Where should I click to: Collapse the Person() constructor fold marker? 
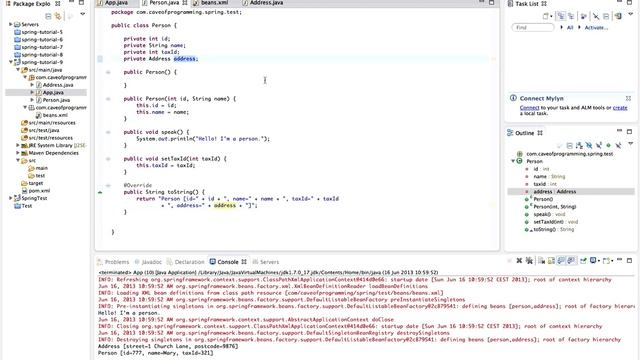coord(108,72)
